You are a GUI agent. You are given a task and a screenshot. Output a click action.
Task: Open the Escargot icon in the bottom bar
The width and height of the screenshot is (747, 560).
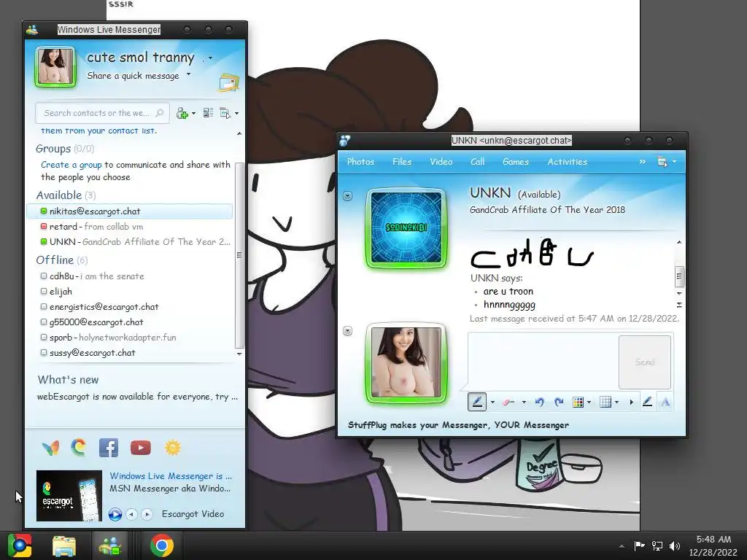[x=79, y=447]
